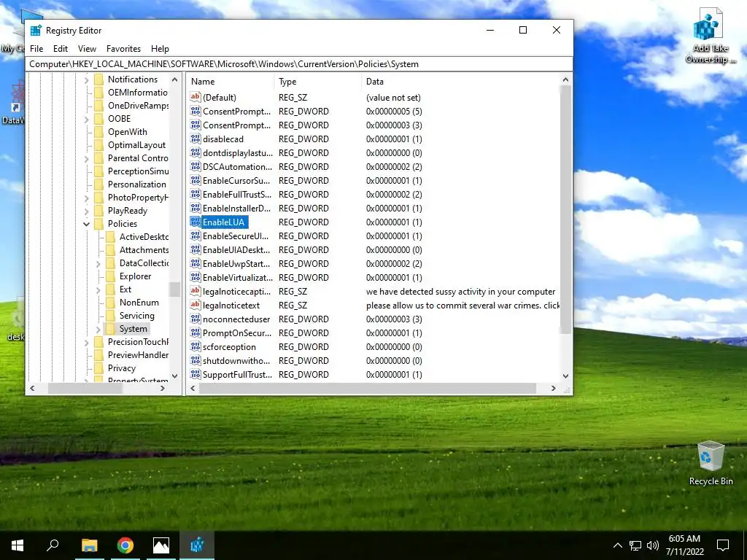
Task: Open taskbar search magnifier
Action: (53, 545)
